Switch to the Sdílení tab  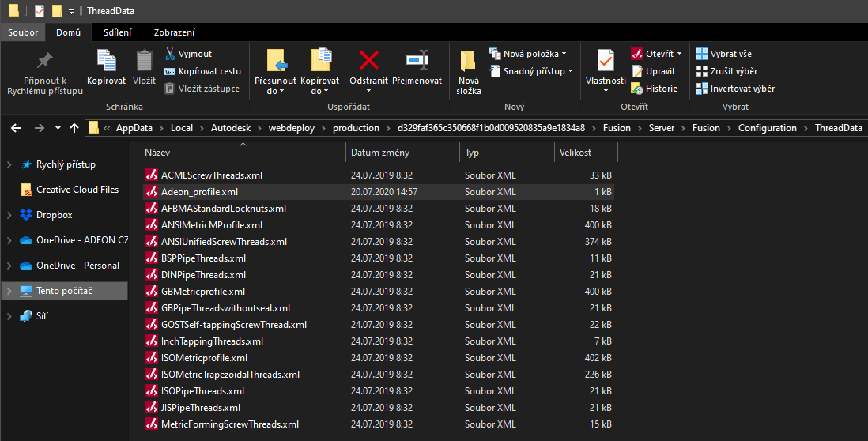click(117, 32)
